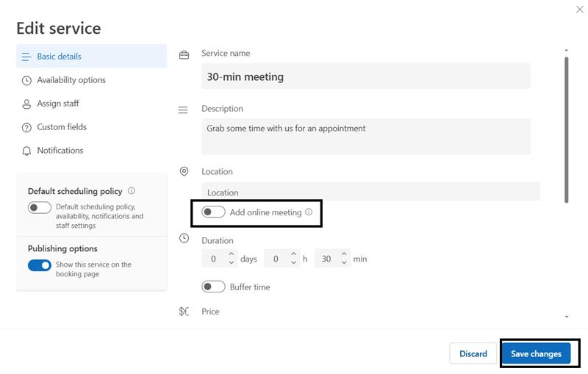Open the Basic details tab

click(x=91, y=57)
